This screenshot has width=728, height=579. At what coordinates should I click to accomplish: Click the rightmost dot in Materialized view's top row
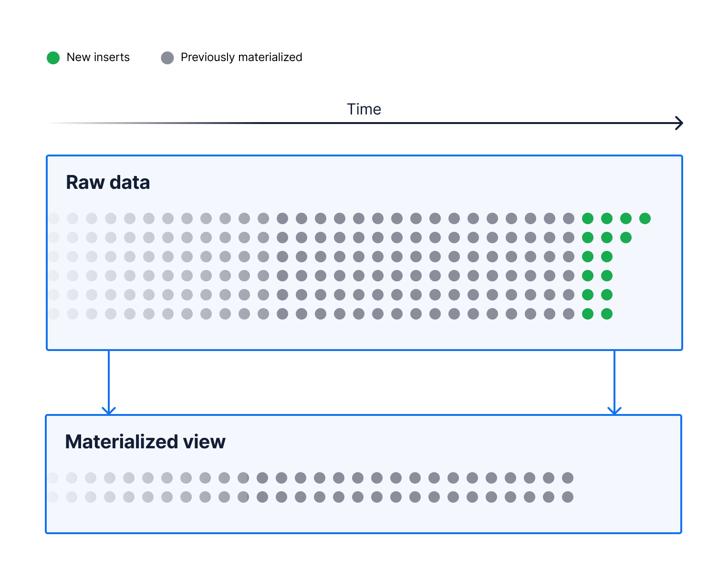point(567,478)
